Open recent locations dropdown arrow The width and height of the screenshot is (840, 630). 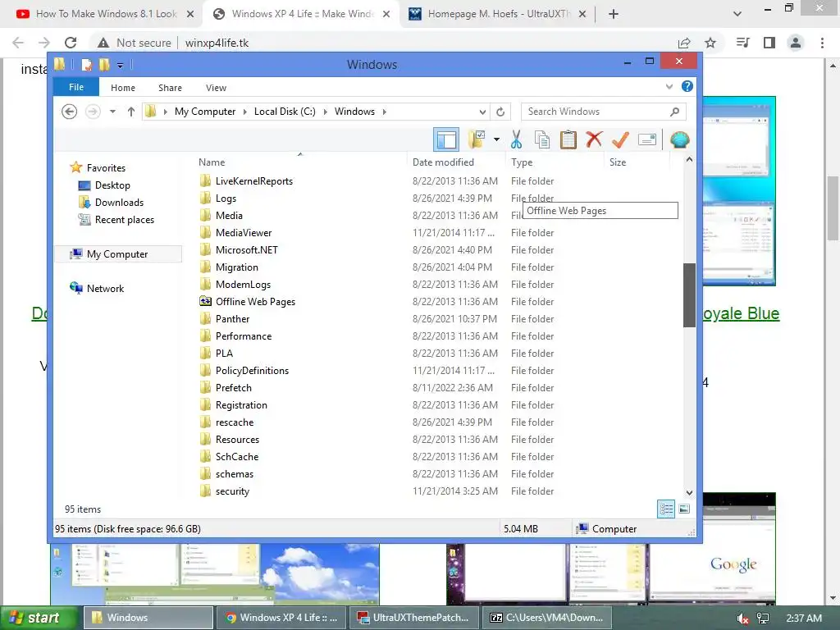pos(112,112)
